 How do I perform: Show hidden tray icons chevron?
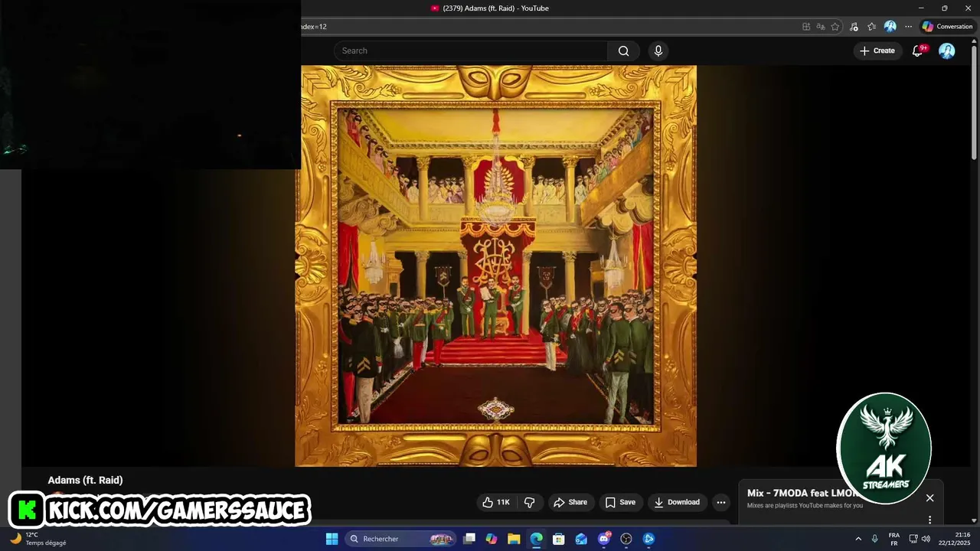point(857,539)
